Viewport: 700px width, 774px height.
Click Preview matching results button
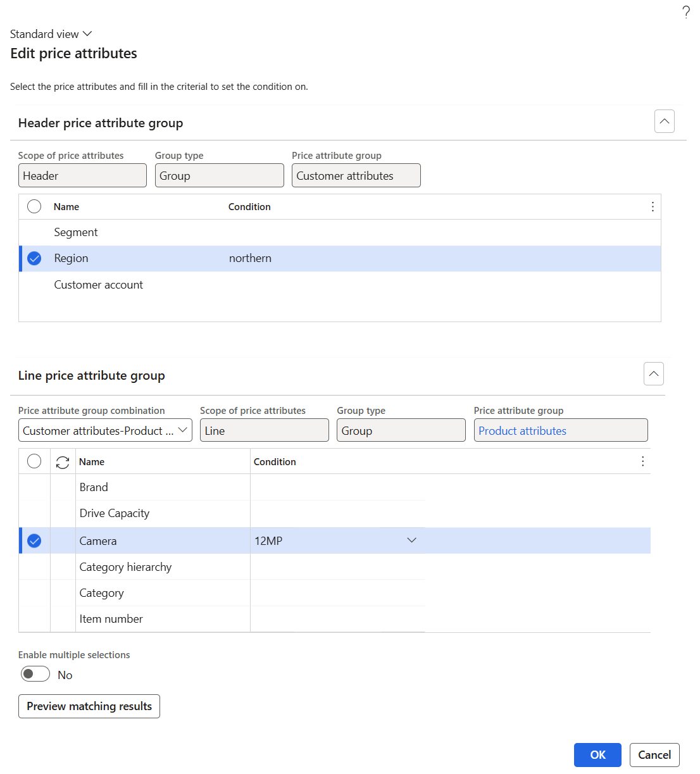pyautogui.click(x=89, y=706)
